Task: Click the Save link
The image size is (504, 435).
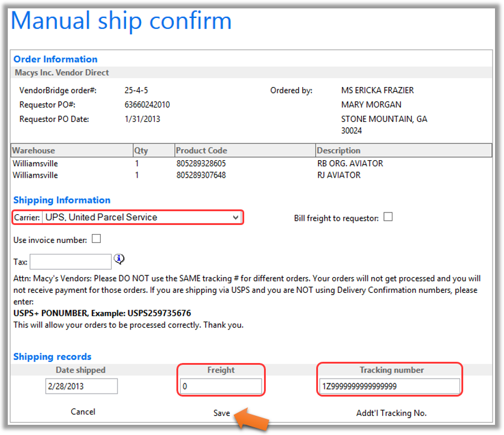Action: pyautogui.click(x=221, y=413)
